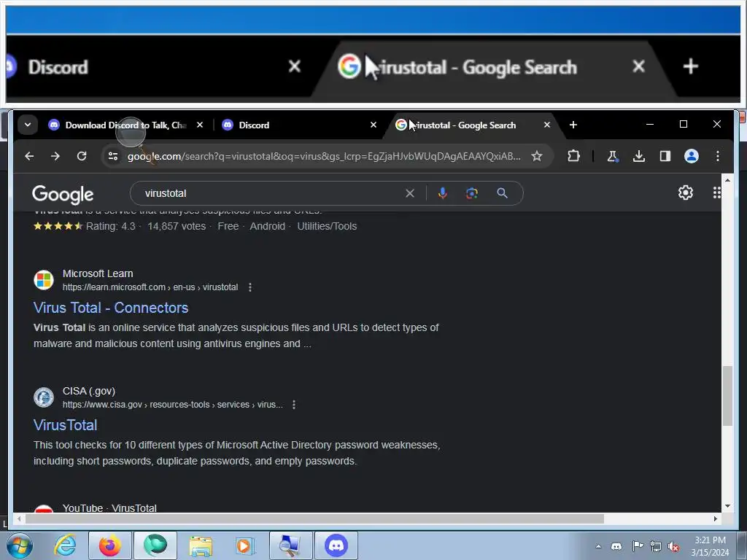
Task: Go back to previous page
Action: (x=29, y=156)
